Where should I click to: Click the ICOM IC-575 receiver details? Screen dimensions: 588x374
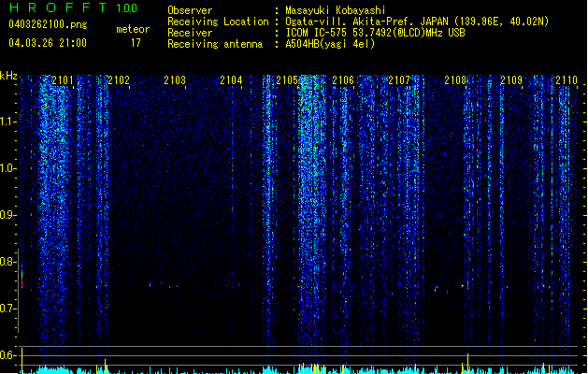click(x=376, y=33)
